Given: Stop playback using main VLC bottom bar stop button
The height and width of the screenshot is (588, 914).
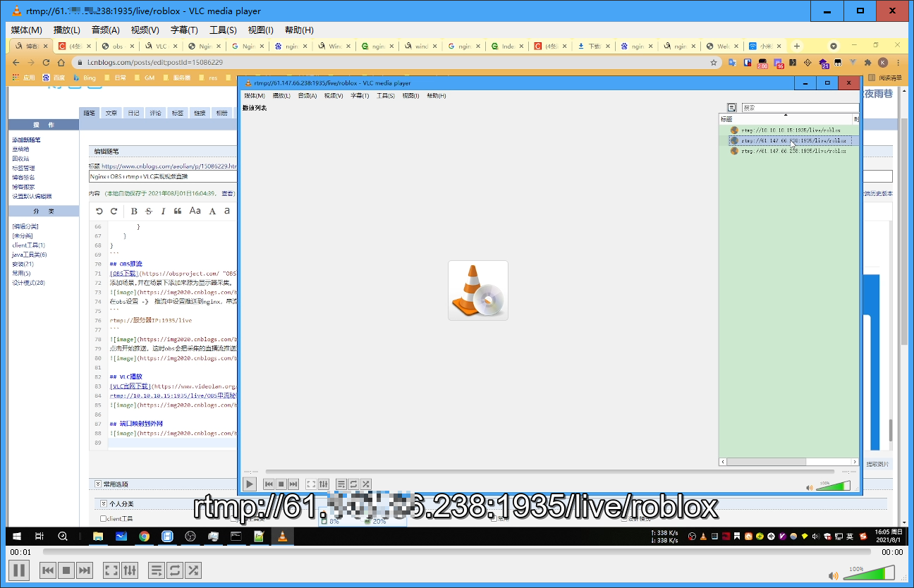Looking at the screenshot, I should (66, 570).
